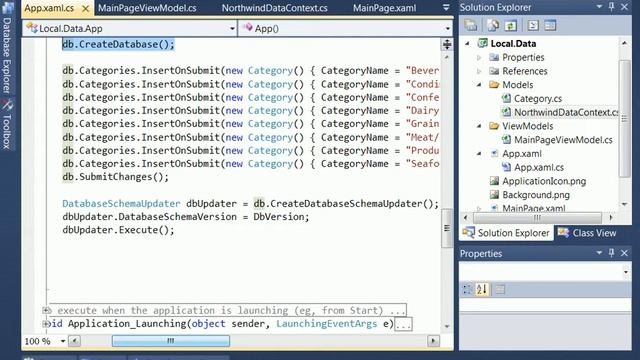The height and width of the screenshot is (360, 640).
Task: Click Solution Explorer horizontal scroll left arrow
Action: coord(465,218)
